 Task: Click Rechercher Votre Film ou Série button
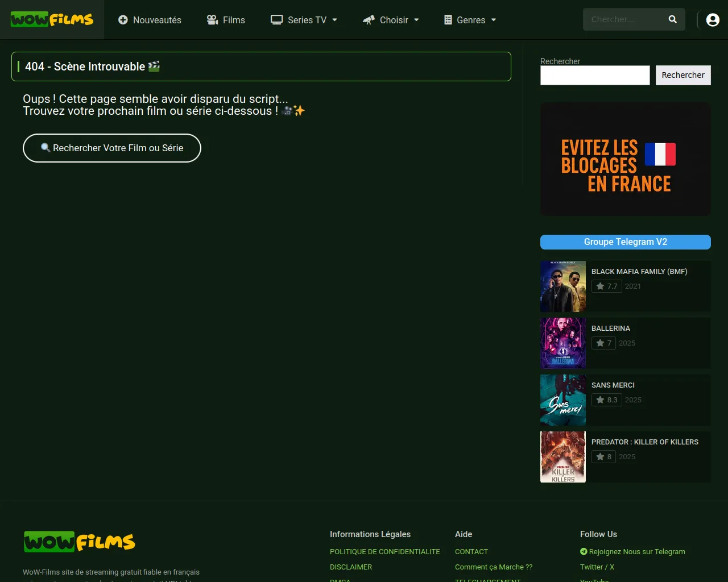[x=112, y=148]
